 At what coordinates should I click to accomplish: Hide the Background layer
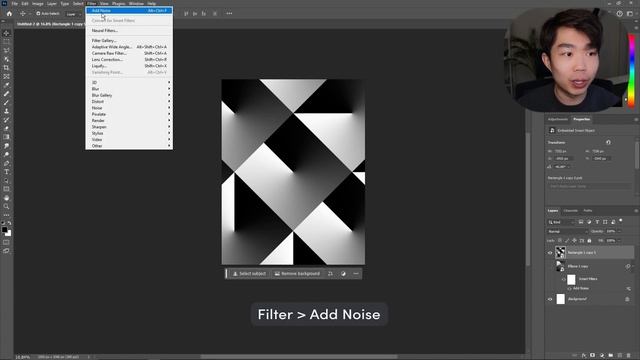(x=550, y=299)
